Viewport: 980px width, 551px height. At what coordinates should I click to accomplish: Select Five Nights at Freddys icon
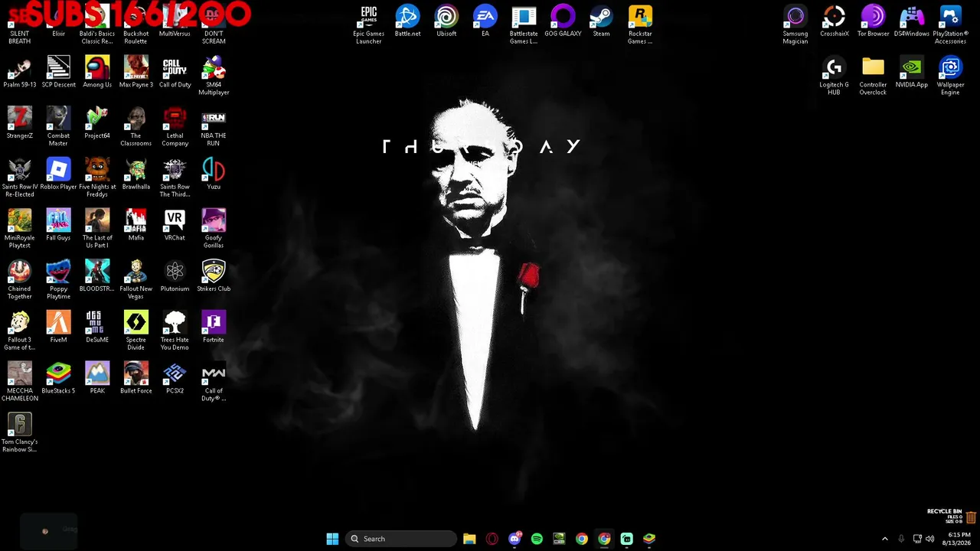(x=97, y=178)
